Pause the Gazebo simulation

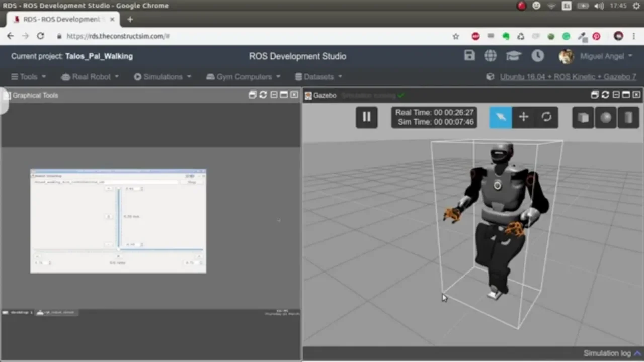366,117
